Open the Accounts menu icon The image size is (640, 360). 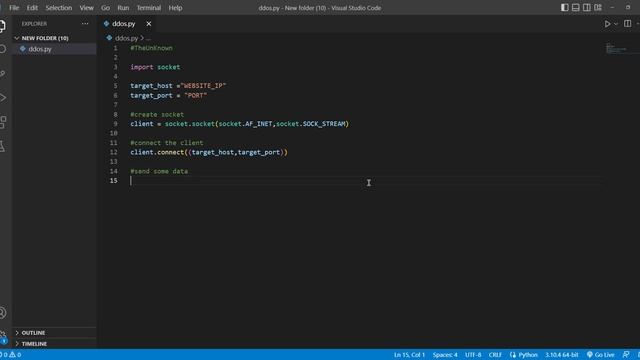pyautogui.click(x=2, y=313)
